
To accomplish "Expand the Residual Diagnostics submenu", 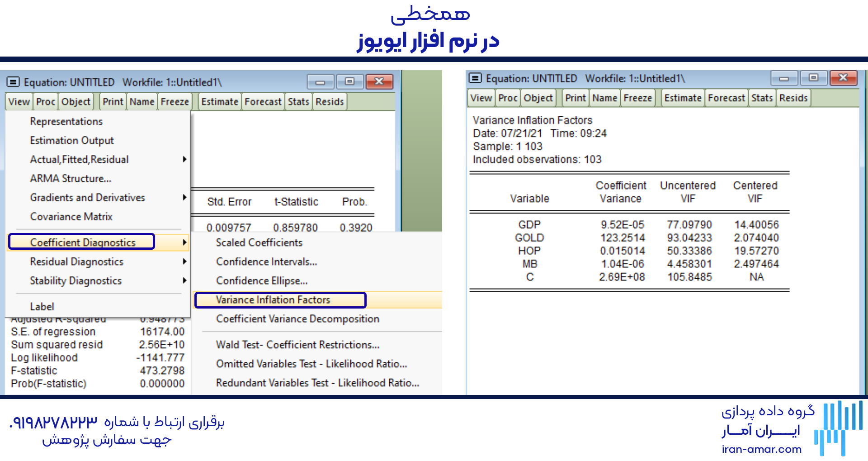I will (x=76, y=261).
